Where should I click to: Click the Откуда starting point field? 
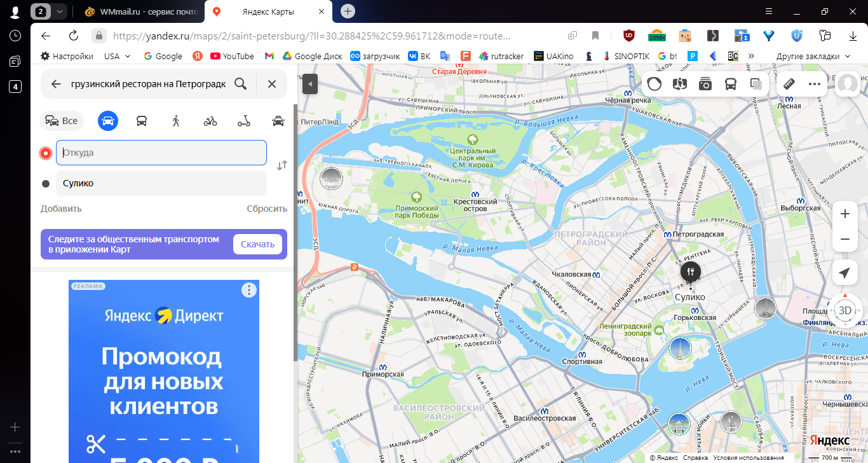click(x=161, y=153)
